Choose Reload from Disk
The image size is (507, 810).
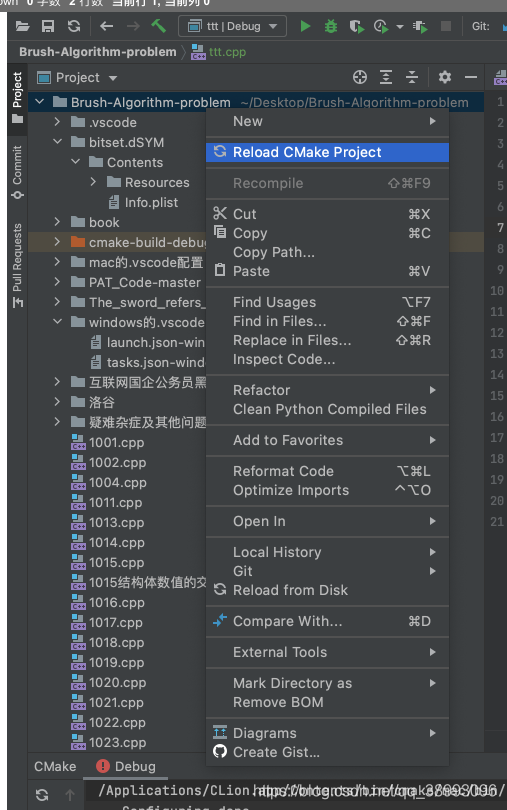[x=327, y=590]
